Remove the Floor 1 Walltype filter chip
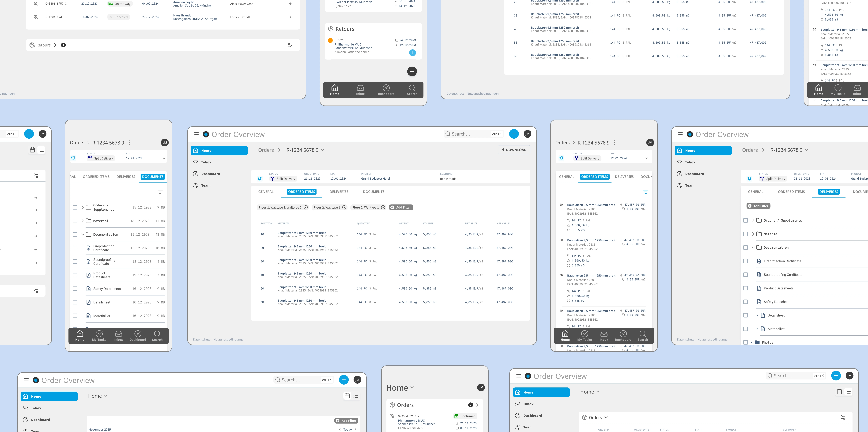Screen dimensions: 868x432 [x=306, y=208]
